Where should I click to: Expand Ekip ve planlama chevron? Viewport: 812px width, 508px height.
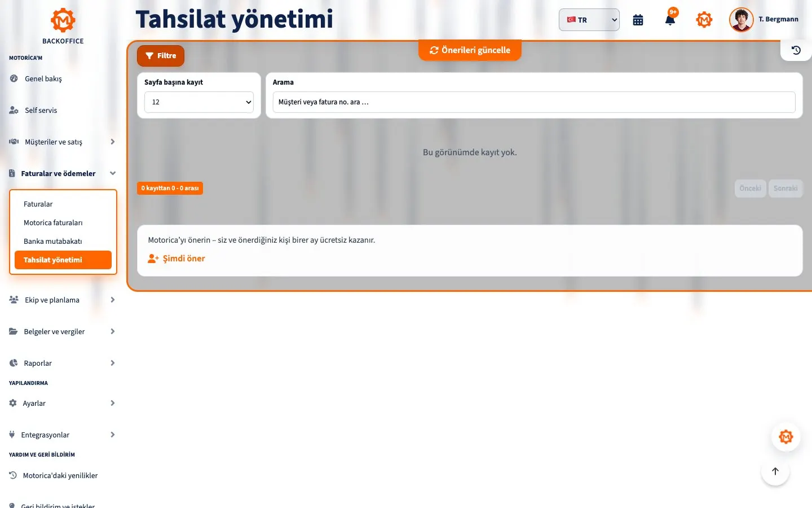click(113, 300)
